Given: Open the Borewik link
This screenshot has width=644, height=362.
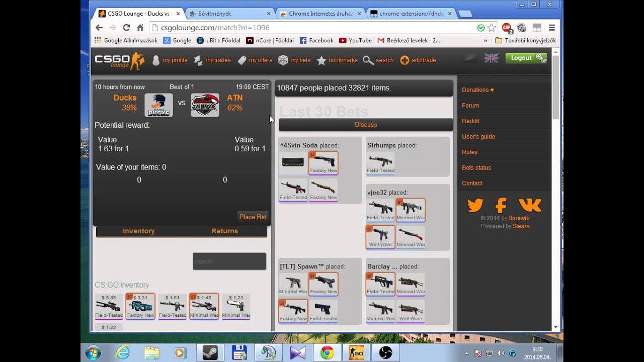Looking at the screenshot, I should coord(519,218).
